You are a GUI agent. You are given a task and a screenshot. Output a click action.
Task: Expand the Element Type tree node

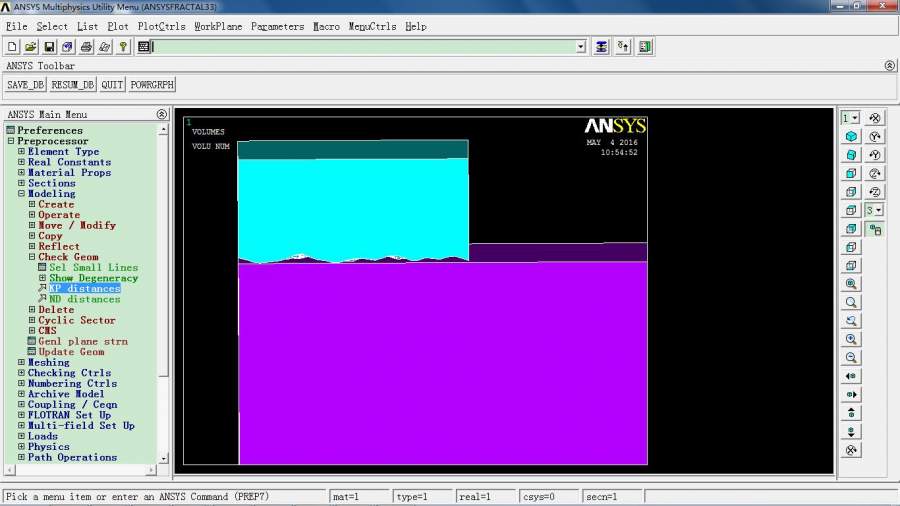21,151
